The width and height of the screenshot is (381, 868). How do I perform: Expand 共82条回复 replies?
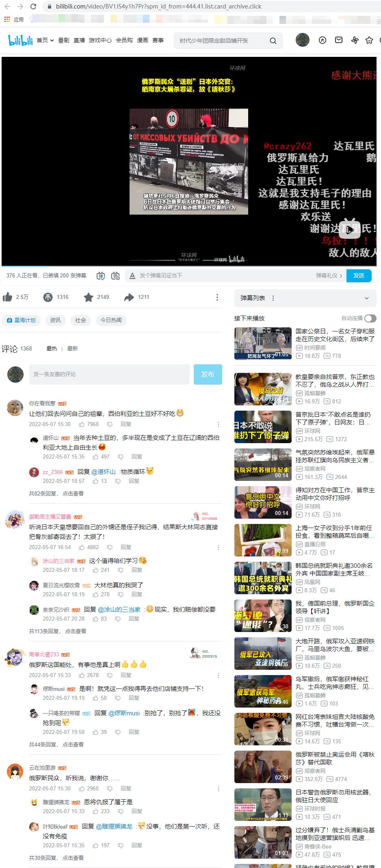(56, 494)
